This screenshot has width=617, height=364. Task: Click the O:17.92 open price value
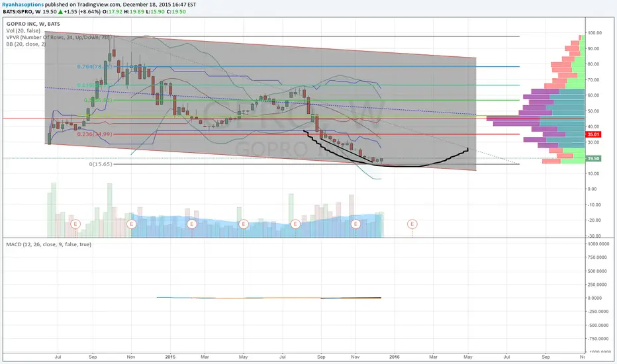pos(112,12)
